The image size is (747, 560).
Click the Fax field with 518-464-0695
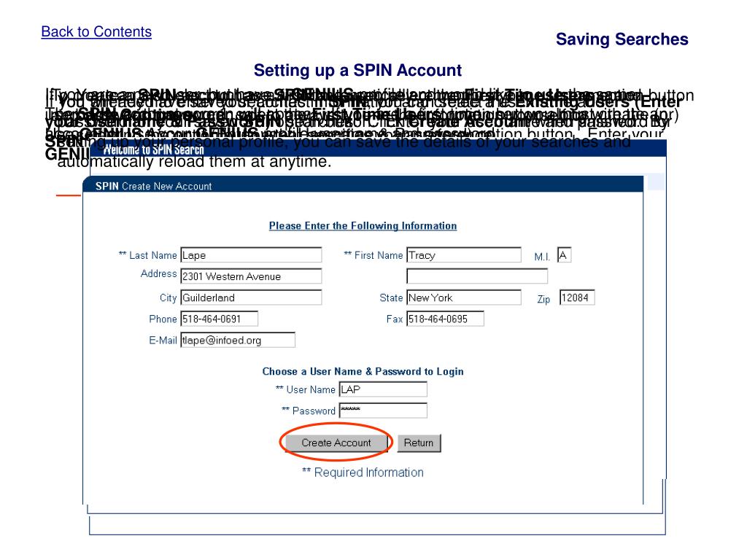click(445, 319)
